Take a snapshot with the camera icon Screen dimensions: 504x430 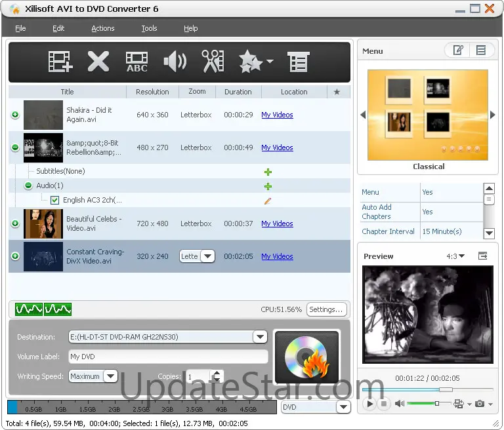(480, 404)
